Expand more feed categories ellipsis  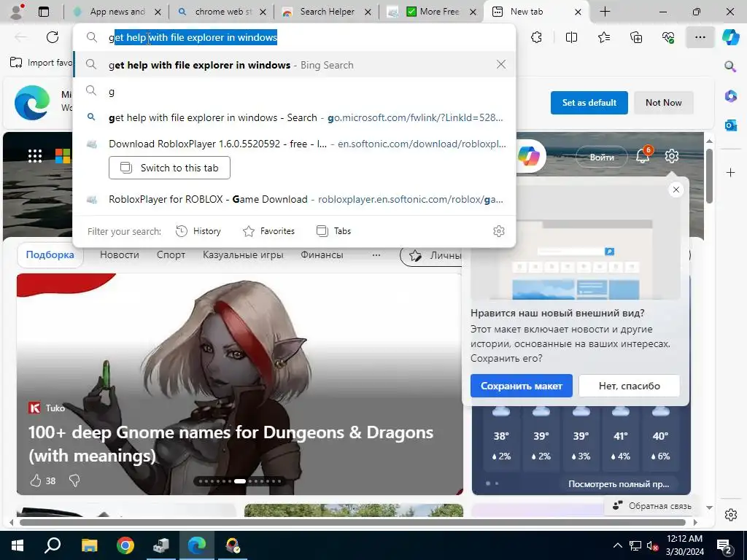pos(376,254)
